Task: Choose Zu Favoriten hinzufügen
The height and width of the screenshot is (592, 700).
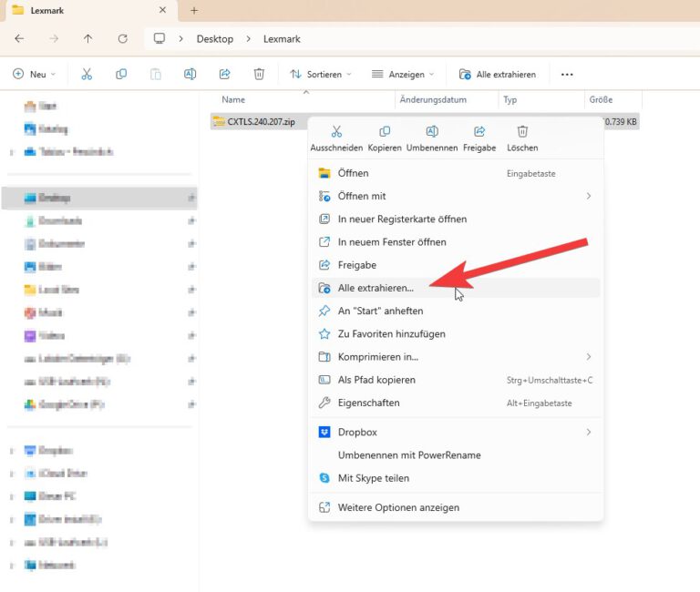Action: click(456, 333)
